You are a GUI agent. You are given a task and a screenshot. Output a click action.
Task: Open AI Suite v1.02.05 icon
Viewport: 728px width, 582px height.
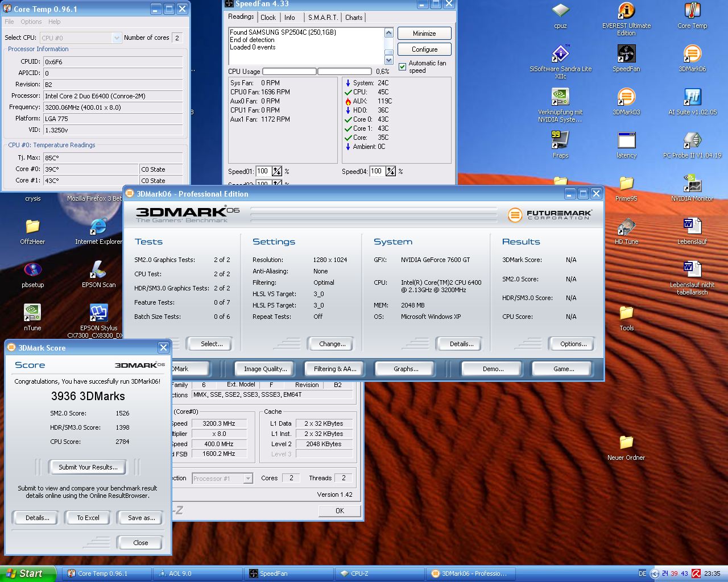point(692,102)
